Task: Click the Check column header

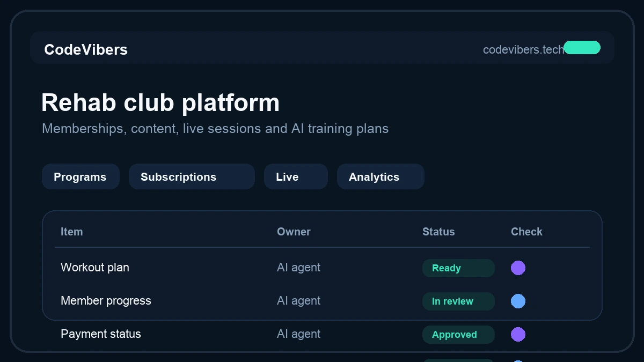Action: (x=526, y=232)
